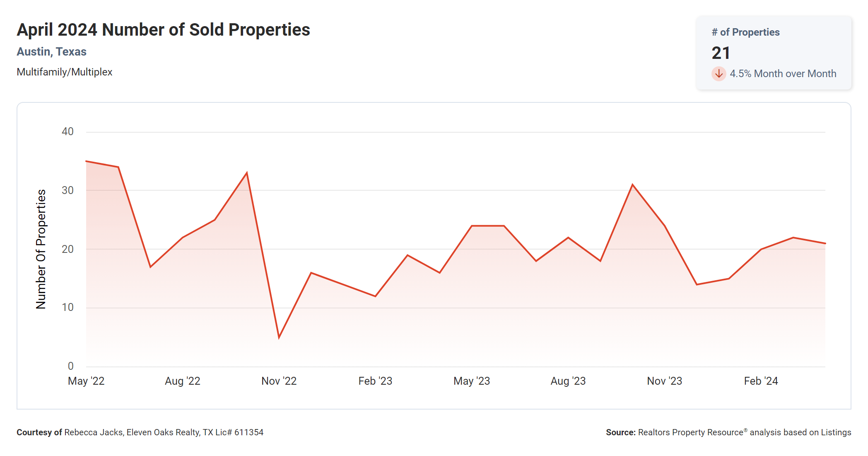This screenshot has height=456, width=868.
Task: Click the Aug '23 x-axis label
Action: point(568,381)
